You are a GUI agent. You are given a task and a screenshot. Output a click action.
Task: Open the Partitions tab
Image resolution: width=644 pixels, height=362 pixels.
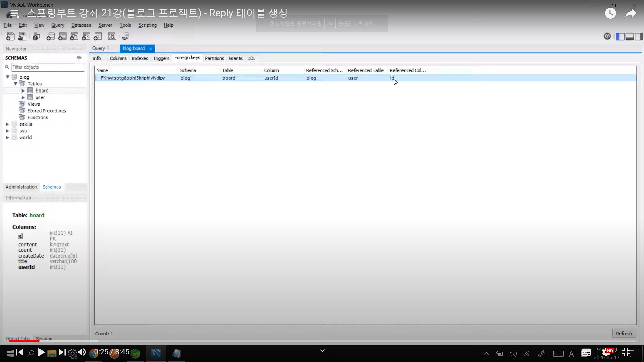click(214, 58)
